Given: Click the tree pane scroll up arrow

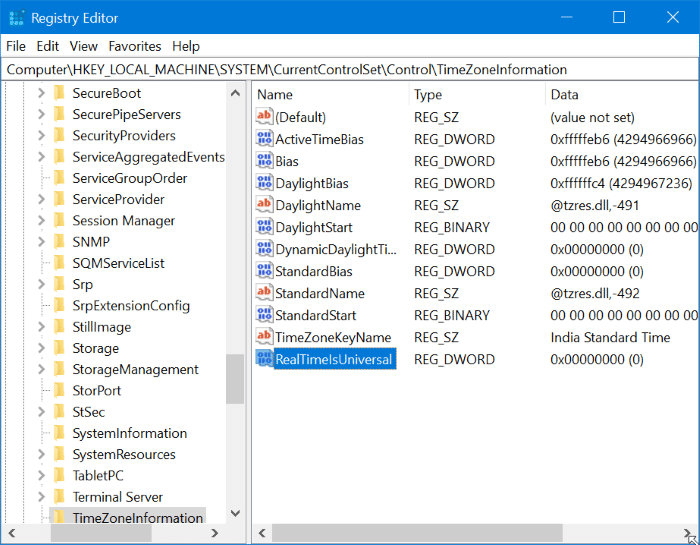Looking at the screenshot, I should click(235, 93).
